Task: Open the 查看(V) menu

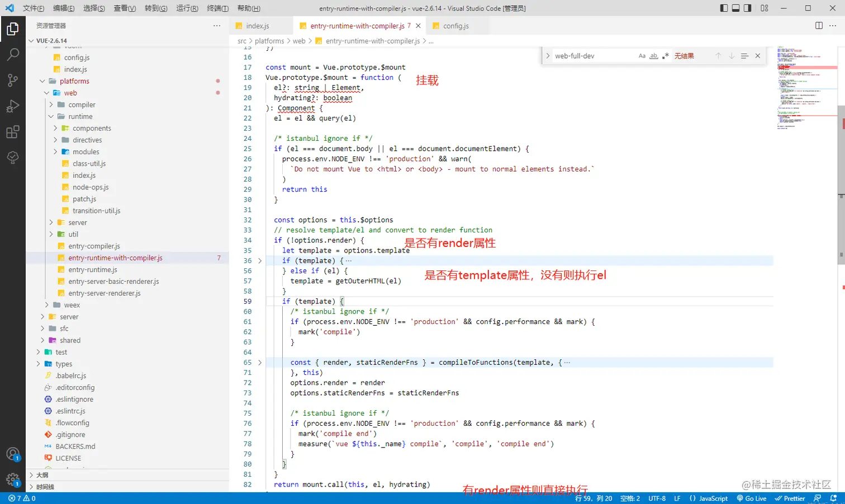Action: pyautogui.click(x=125, y=8)
